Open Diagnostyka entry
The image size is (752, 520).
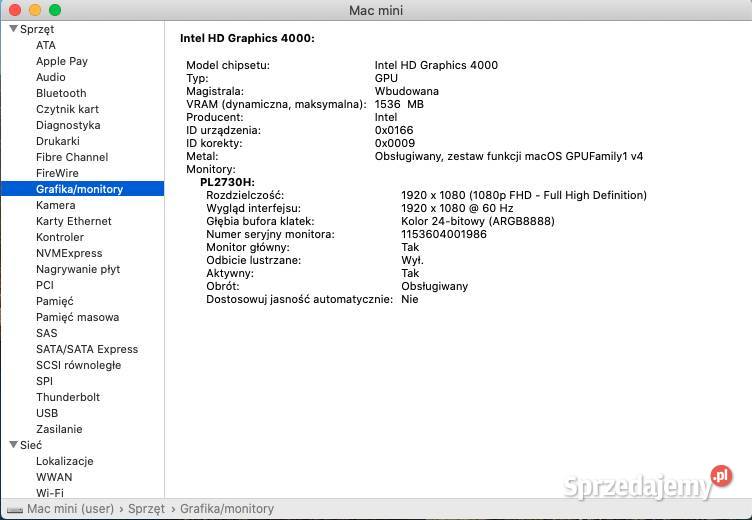[x=68, y=125]
